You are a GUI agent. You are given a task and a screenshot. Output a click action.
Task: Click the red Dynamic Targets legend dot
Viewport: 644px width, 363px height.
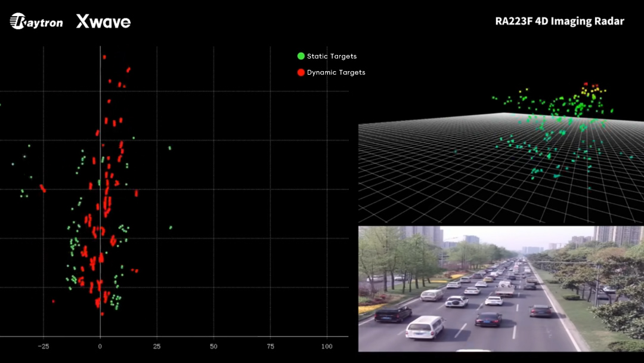301,72
